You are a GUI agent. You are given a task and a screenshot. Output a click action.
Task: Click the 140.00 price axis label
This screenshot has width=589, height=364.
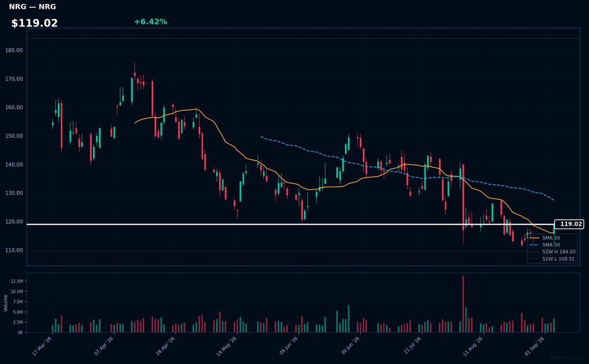pyautogui.click(x=14, y=164)
